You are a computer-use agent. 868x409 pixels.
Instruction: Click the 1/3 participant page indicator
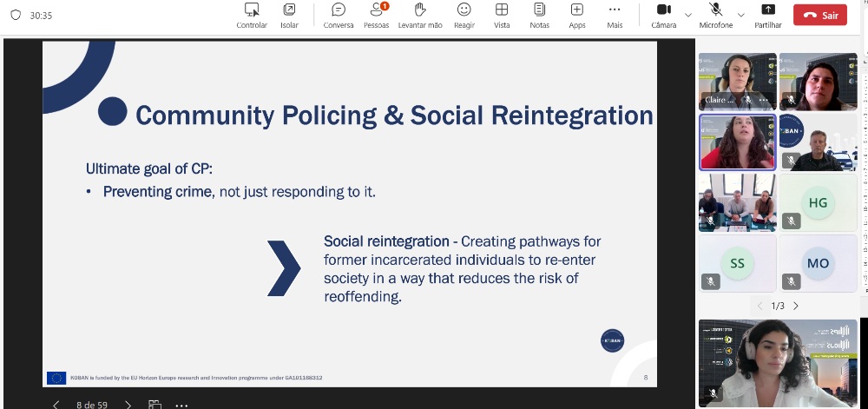point(778,306)
